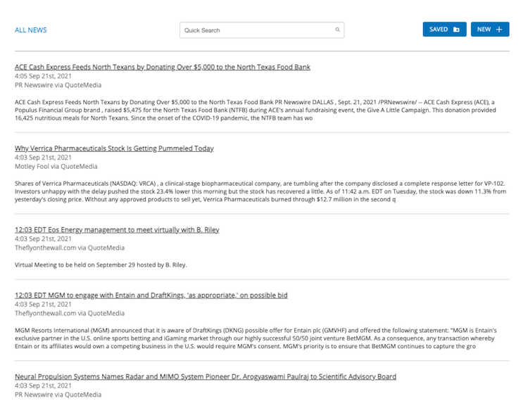Select PR Newswire source under Neural Propulsion

(x=58, y=395)
